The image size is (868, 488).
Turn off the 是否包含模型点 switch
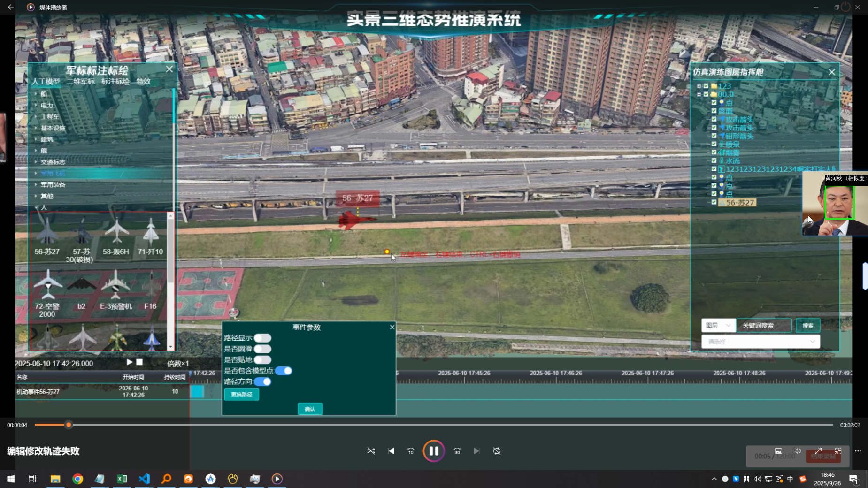coord(284,371)
